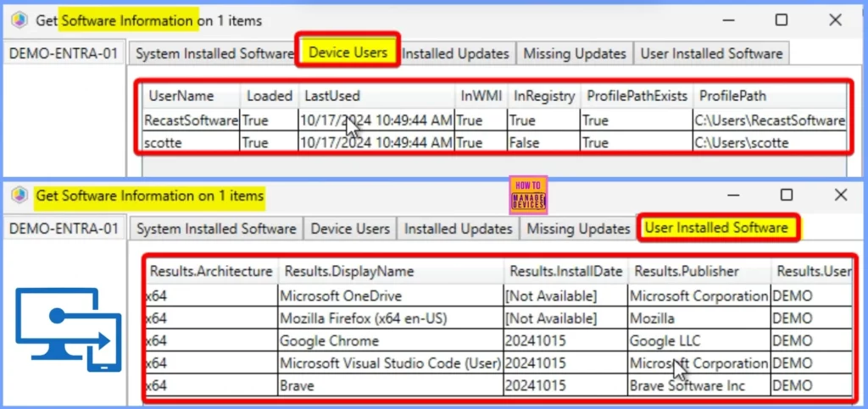Screen dimensions: 868x409
Task: Select the scotte username cell
Action: pyautogui.click(x=192, y=142)
